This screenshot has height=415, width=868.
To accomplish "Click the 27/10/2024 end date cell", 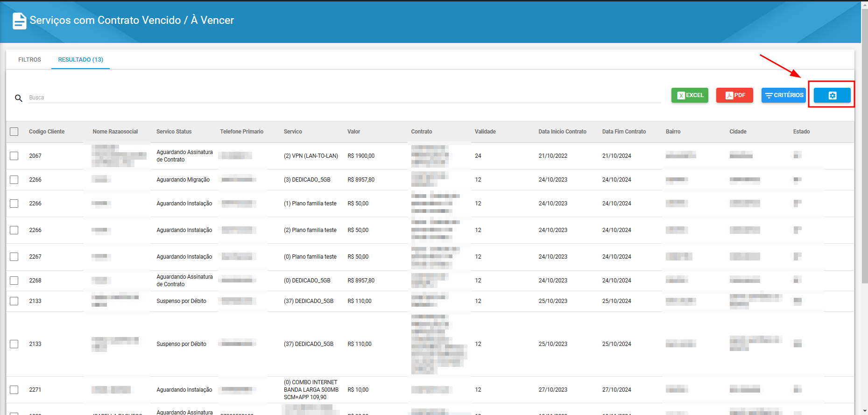I will coord(617,390).
